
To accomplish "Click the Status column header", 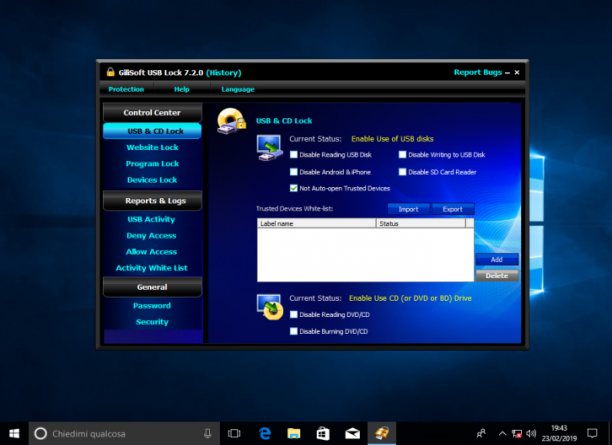I will click(421, 223).
